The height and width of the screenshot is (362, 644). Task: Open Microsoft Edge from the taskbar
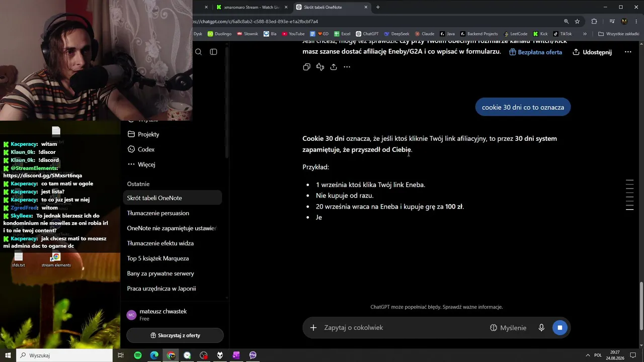(x=154, y=355)
